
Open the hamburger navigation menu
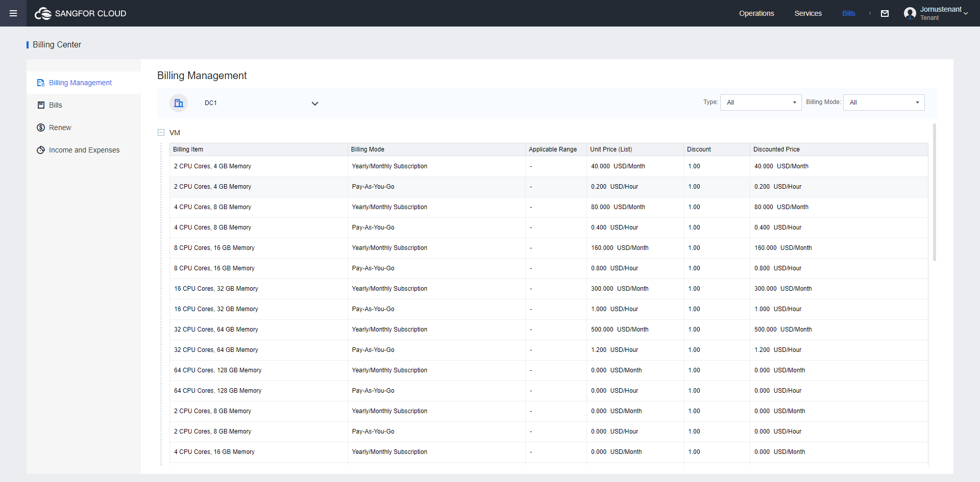[x=13, y=13]
